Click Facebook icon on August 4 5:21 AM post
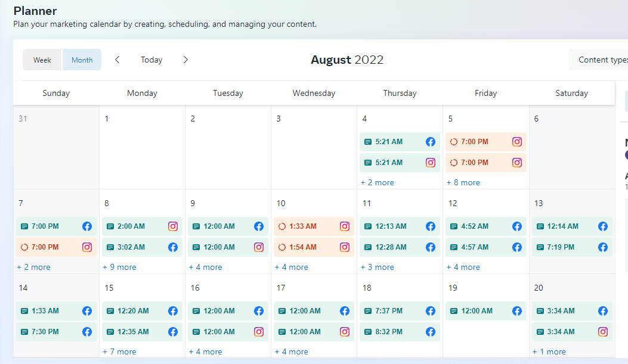The width and height of the screenshot is (628, 364). [x=431, y=142]
